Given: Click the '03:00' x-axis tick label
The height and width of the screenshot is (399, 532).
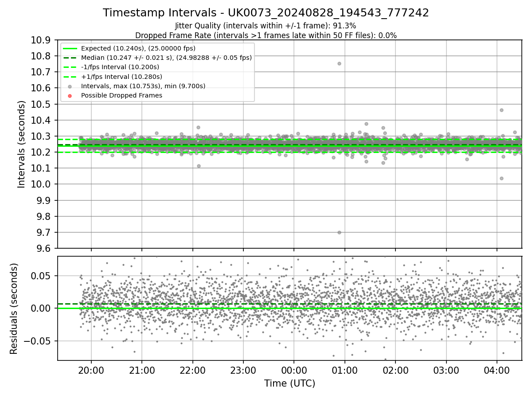Looking at the screenshot, I should pyautogui.click(x=446, y=370).
